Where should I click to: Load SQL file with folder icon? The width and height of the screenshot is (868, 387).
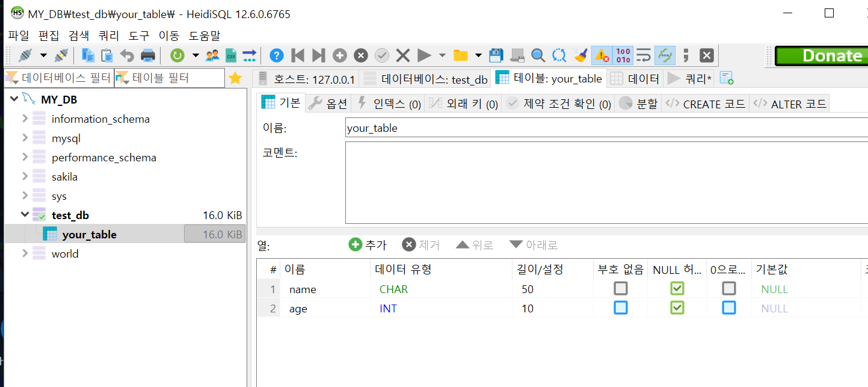(461, 56)
